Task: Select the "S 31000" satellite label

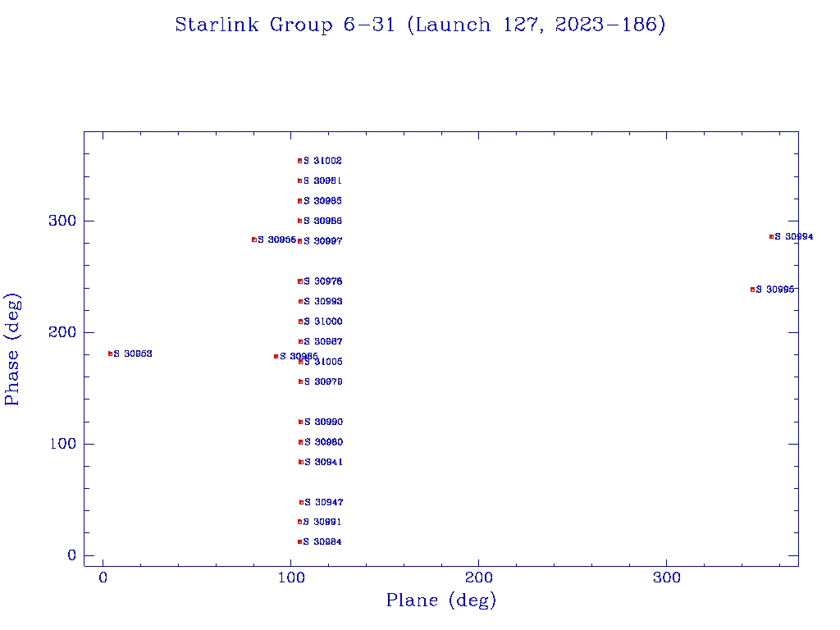Action: point(323,322)
